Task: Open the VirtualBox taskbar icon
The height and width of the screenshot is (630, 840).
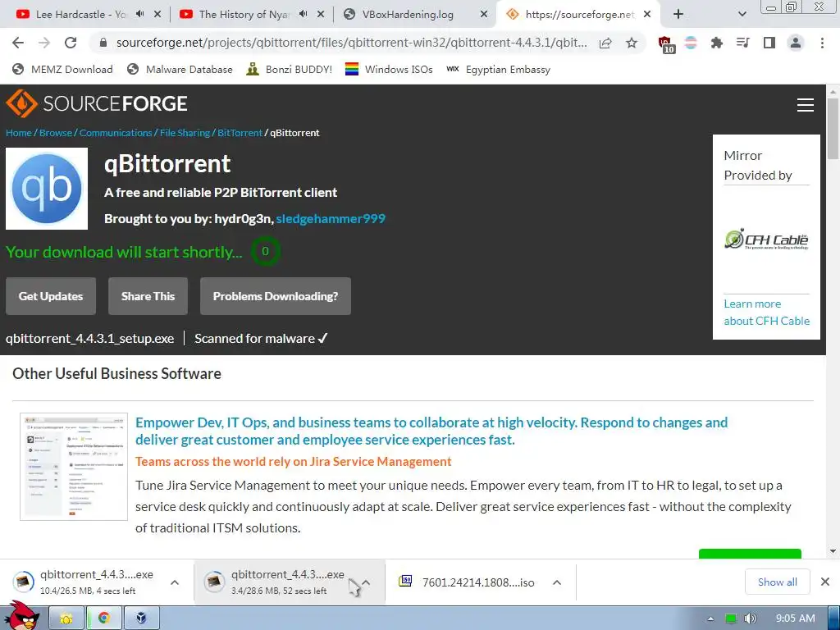Action: [x=141, y=619]
